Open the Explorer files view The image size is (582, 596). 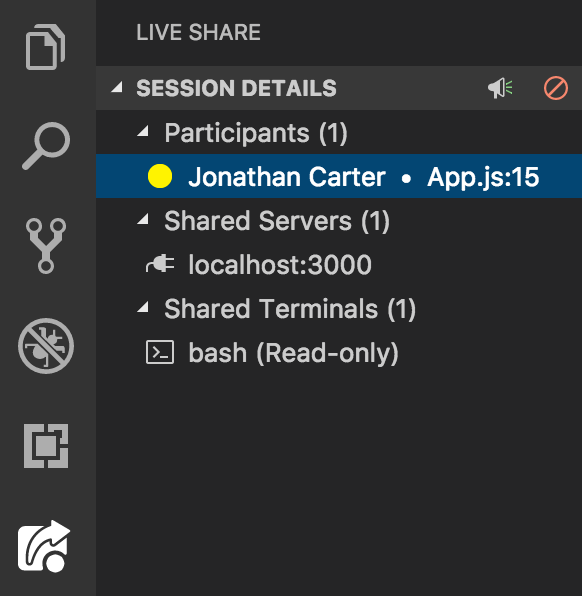point(46,47)
